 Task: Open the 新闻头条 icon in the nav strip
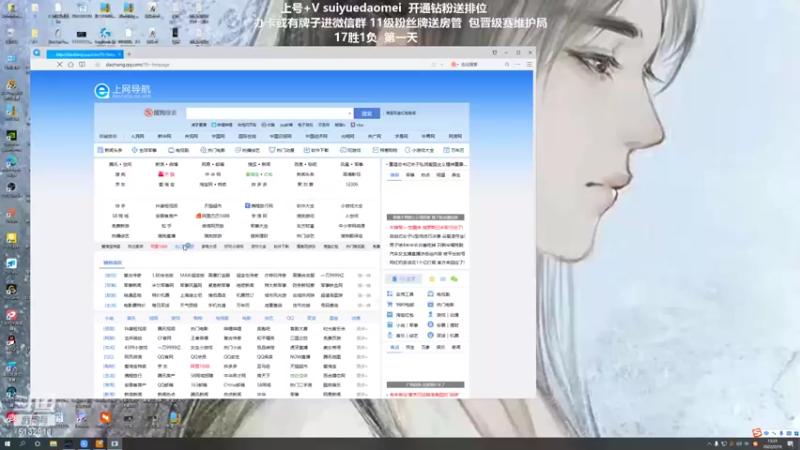click(x=100, y=150)
